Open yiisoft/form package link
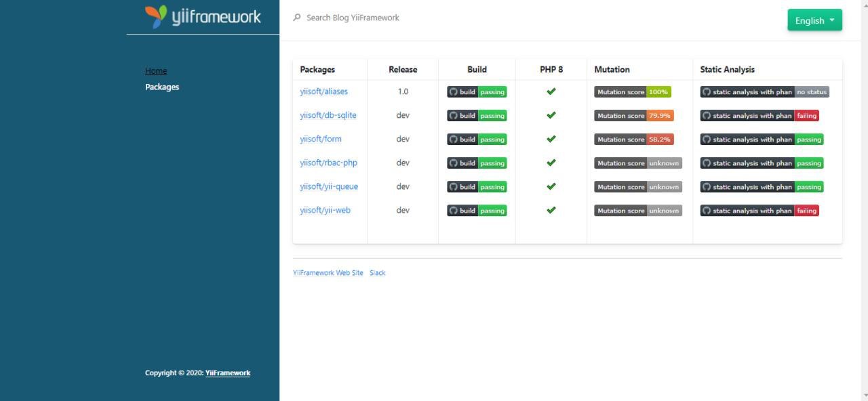 (x=321, y=139)
